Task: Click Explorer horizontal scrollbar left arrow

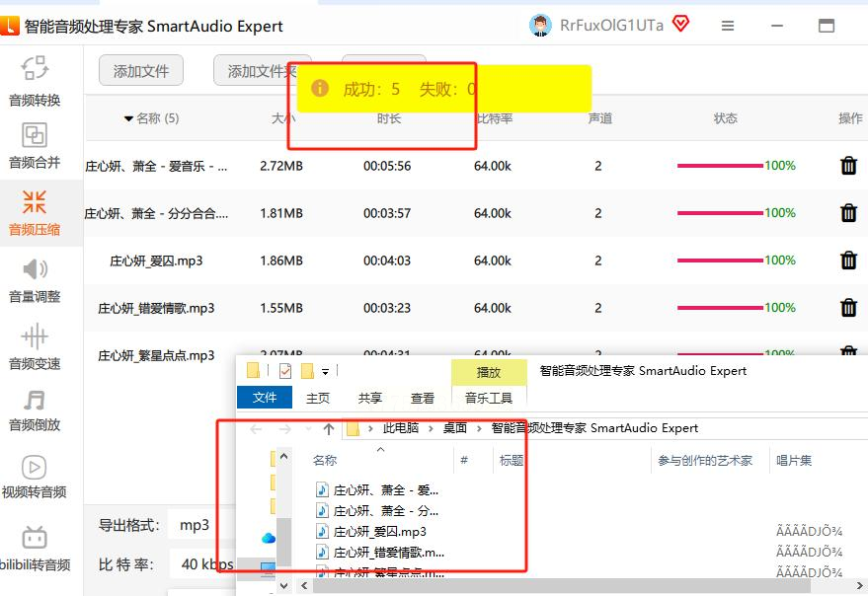Action: click(304, 585)
